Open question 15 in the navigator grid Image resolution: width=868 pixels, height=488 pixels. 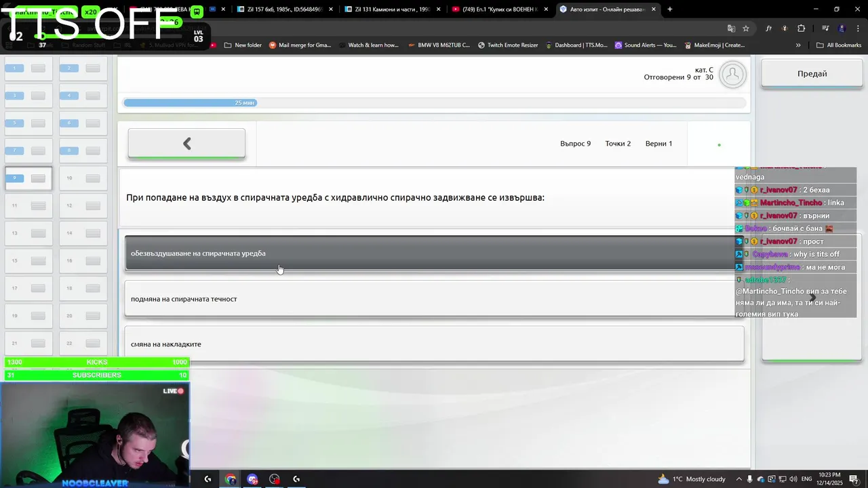pos(28,261)
